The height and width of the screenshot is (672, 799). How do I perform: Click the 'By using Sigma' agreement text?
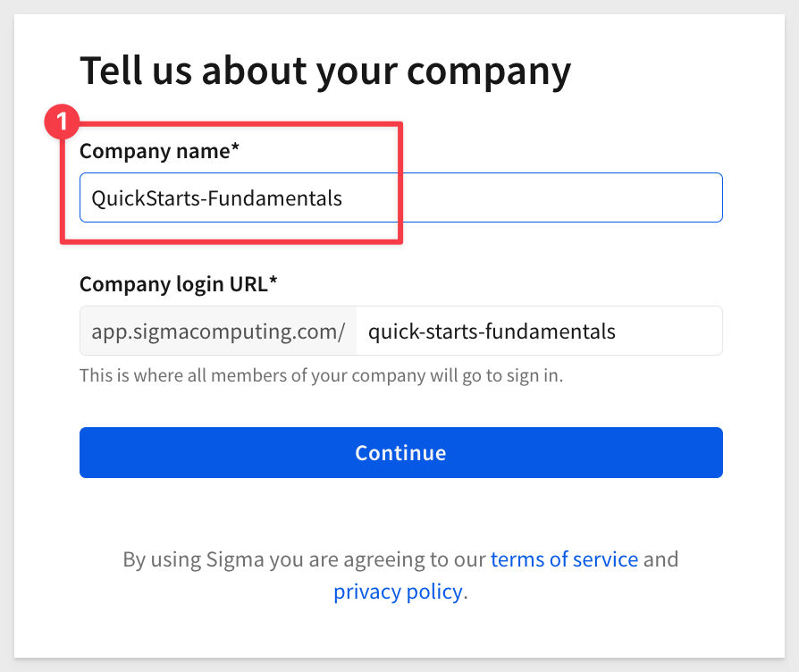click(x=400, y=575)
